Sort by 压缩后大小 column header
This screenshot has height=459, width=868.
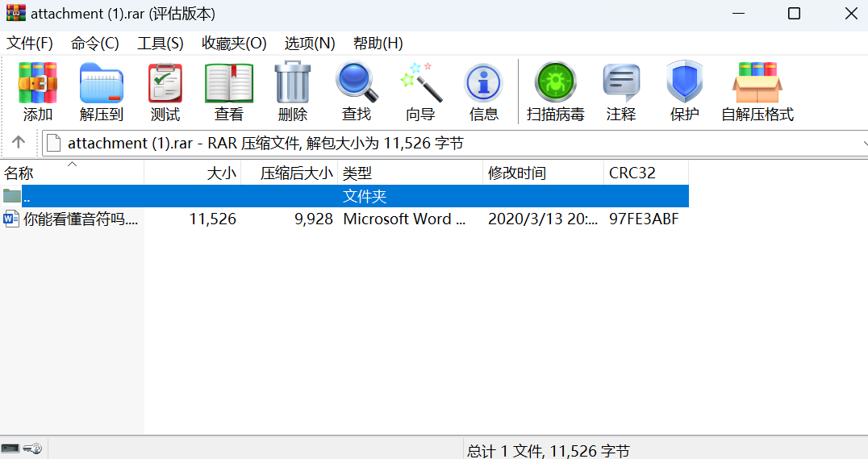pyautogui.click(x=290, y=173)
